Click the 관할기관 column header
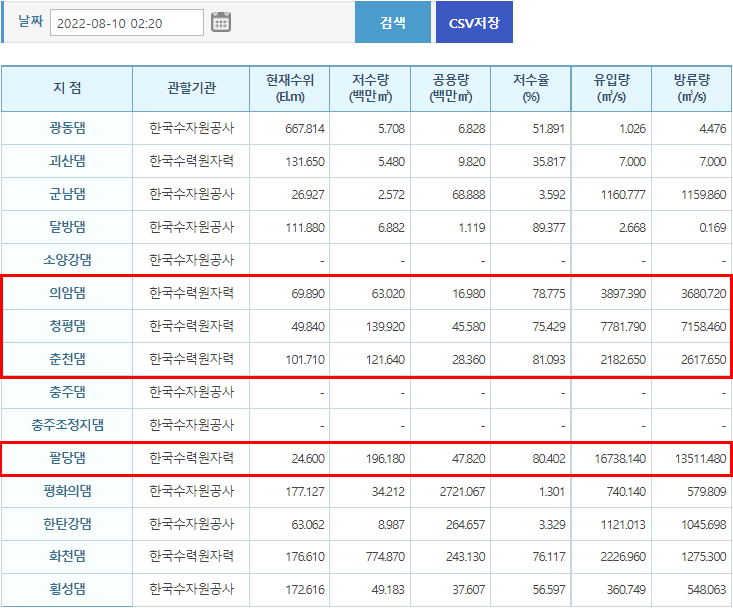 tap(191, 89)
